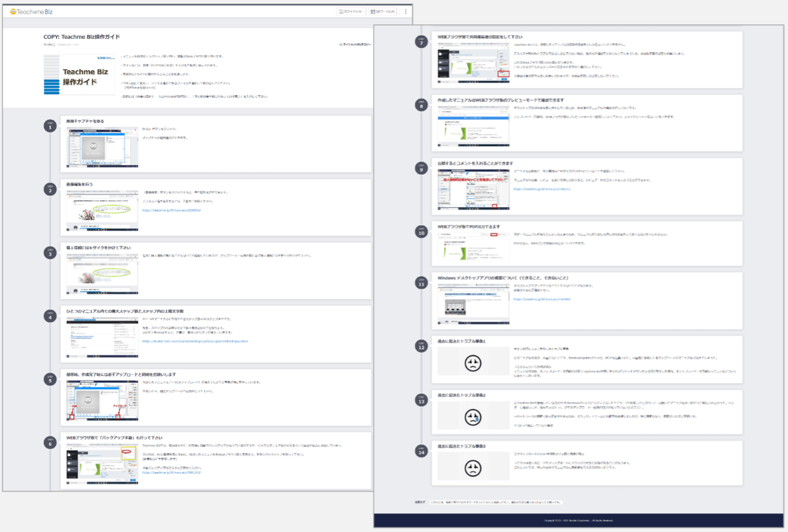Click the sad face image in step 13
The height and width of the screenshot is (532, 788).
pyautogui.click(x=473, y=416)
